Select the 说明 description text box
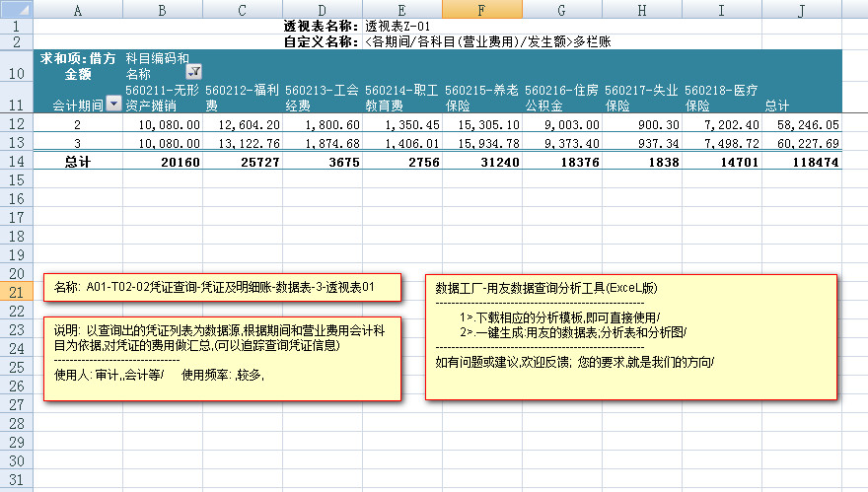The width and height of the screenshot is (868, 492). point(223,359)
